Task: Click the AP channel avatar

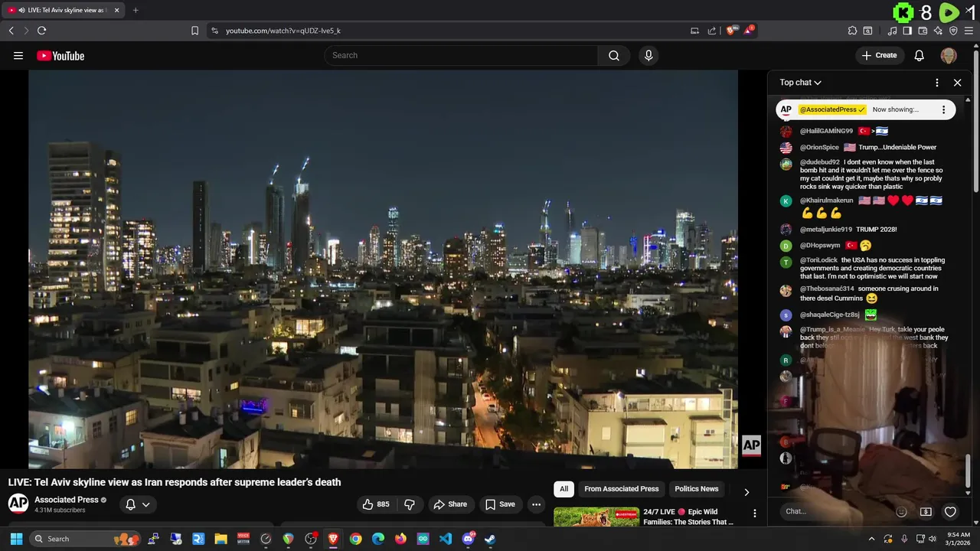Action: pos(18,504)
